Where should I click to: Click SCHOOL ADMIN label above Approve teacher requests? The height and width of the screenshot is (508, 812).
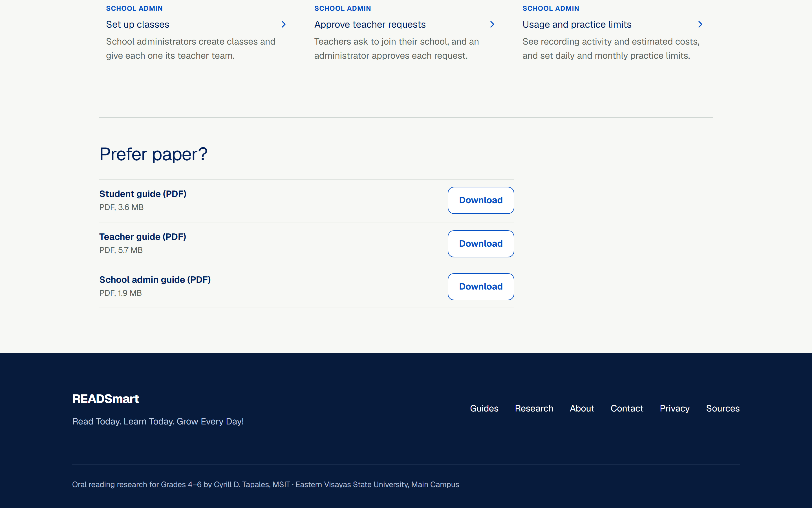pos(343,8)
